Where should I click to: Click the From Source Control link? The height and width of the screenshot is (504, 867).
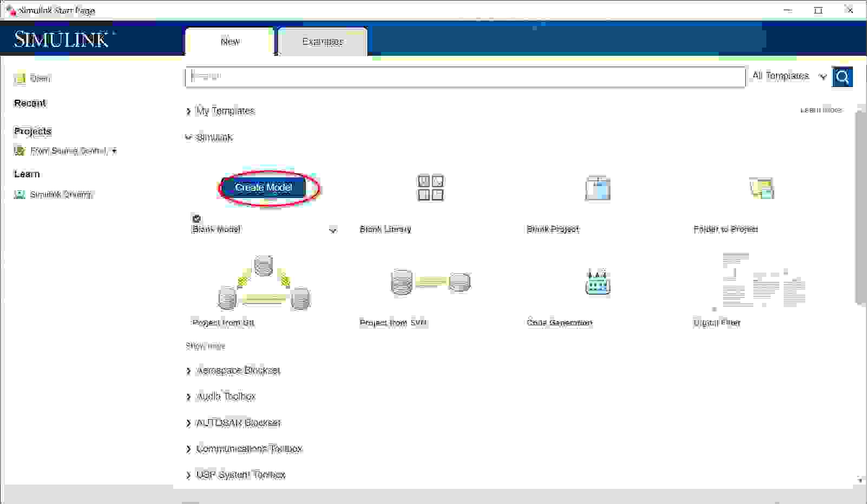click(68, 151)
